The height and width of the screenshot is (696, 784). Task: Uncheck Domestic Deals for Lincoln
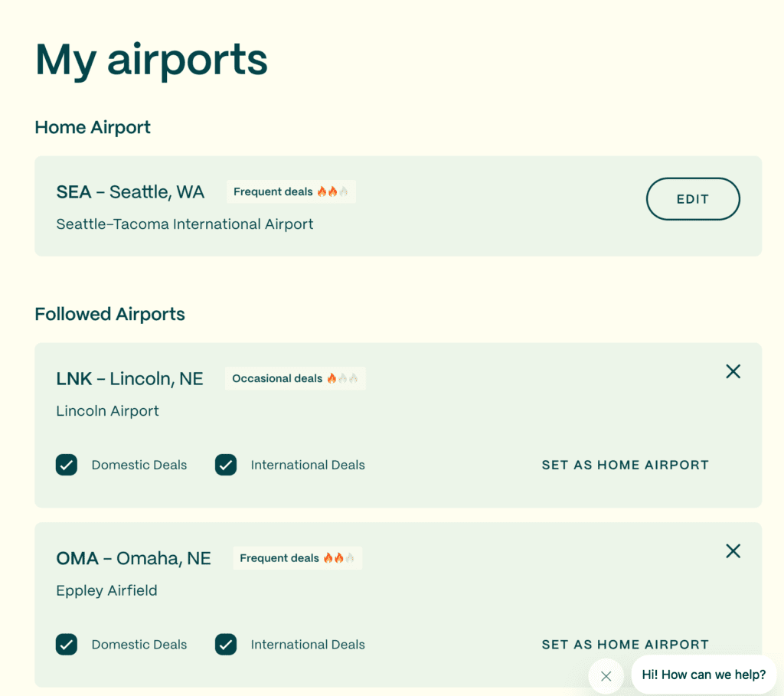[67, 465]
